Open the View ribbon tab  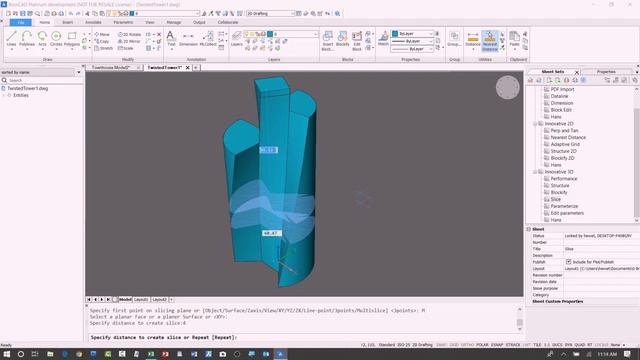tap(150, 22)
